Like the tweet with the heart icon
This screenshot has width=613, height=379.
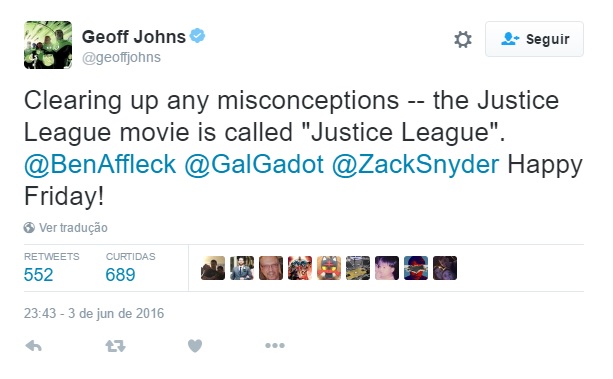[x=195, y=346]
